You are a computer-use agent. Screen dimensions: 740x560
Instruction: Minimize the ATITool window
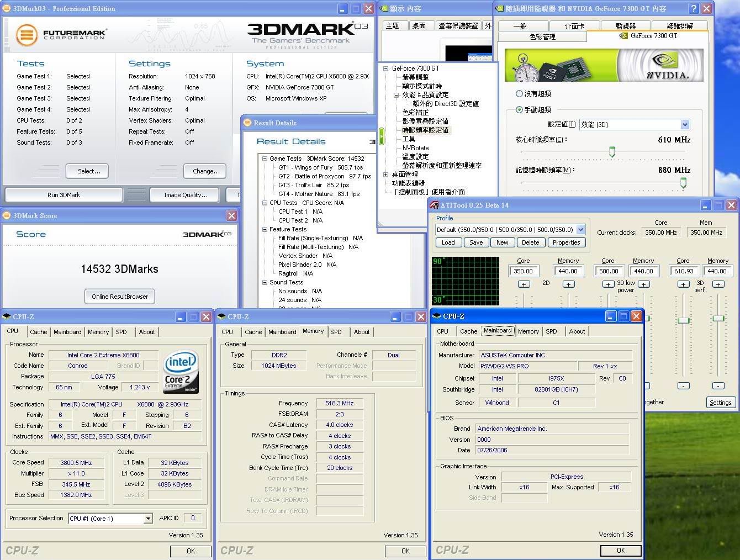[x=706, y=205]
